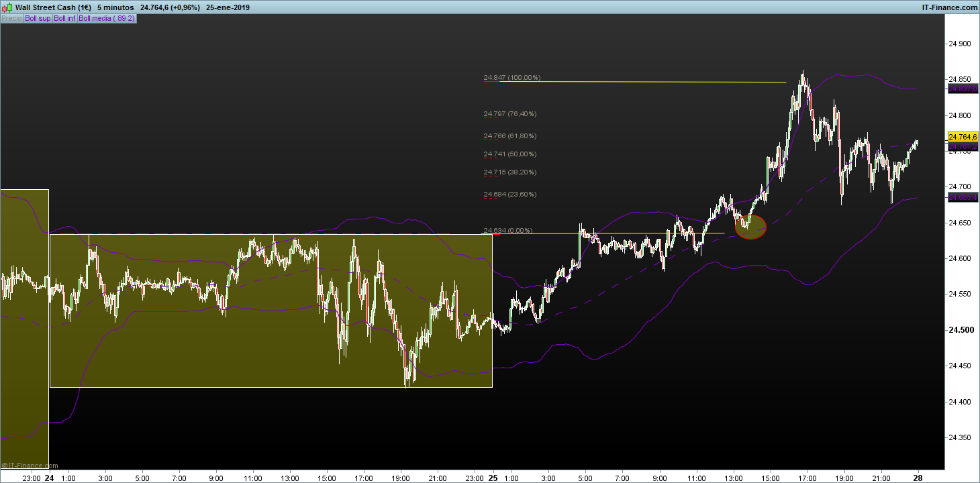This screenshot has width=980, height=483.
Task: Click the day 28 marker on the time axis
Action: pyautogui.click(x=918, y=478)
